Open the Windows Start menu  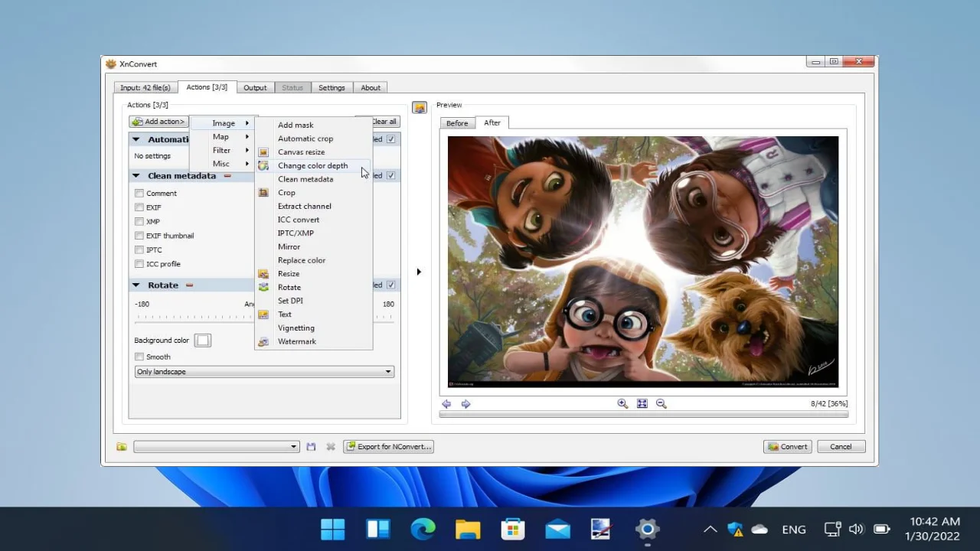(x=333, y=529)
